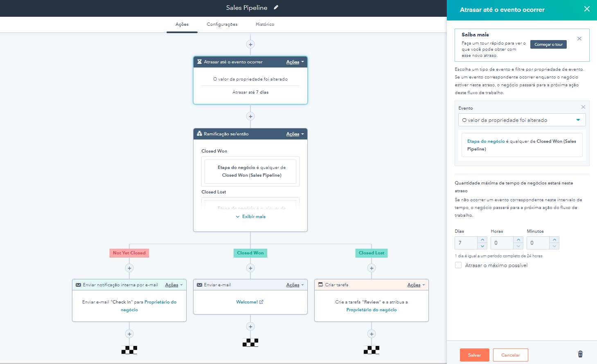Click the hourglass icon on the delay action card
The image size is (597, 364).
coord(199,62)
